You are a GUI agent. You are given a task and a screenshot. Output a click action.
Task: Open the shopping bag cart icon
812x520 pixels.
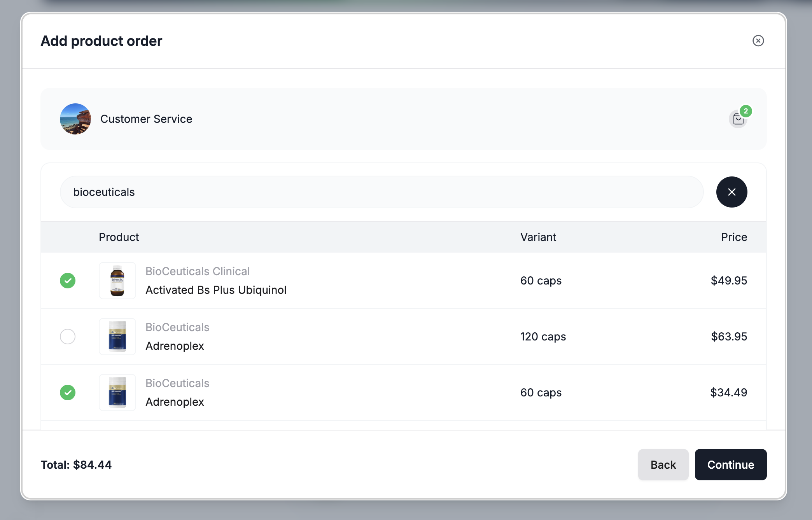(738, 119)
